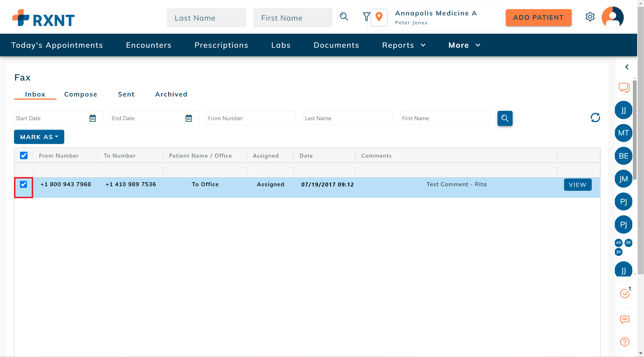Run the fax search with the blue magnifier button
Viewport: 644px width, 357px height.
[x=505, y=118]
